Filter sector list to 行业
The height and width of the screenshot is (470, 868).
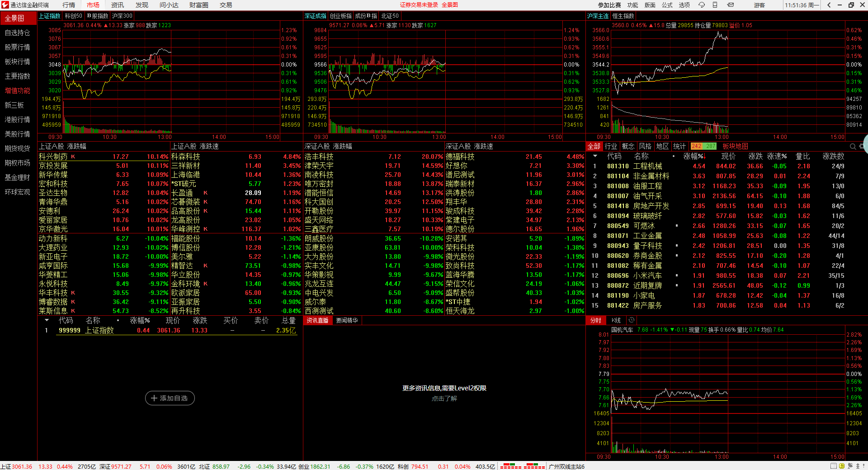coord(611,146)
